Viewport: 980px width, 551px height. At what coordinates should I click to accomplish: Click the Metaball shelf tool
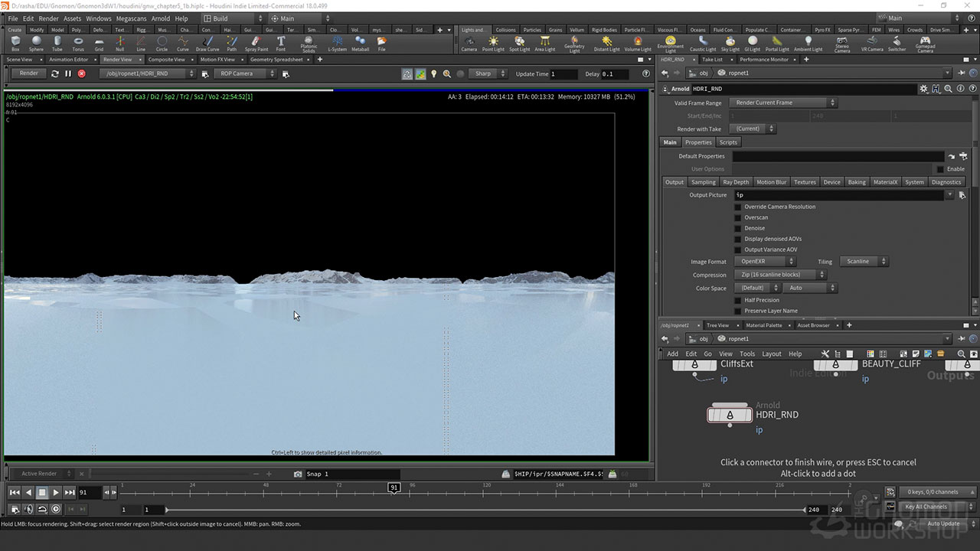coord(360,43)
